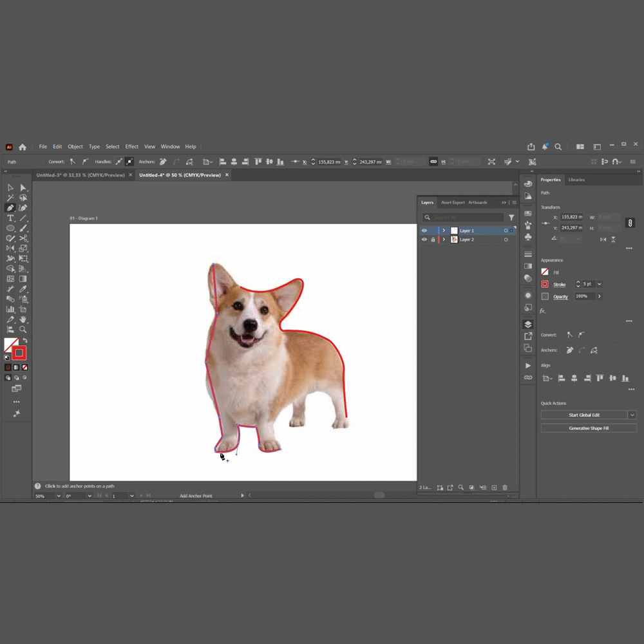Open the Layers panel dock icon

528,325
